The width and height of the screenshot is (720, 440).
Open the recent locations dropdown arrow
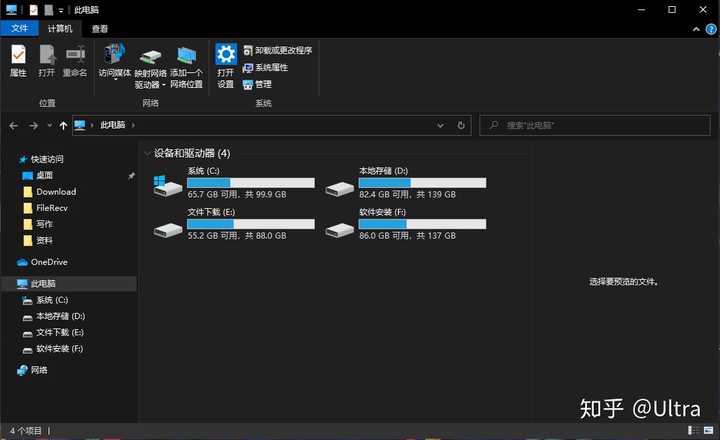[x=50, y=125]
